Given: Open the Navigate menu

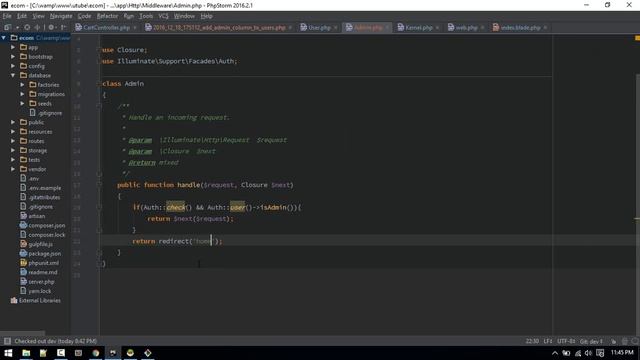Looking at the screenshot, I should click(61, 16).
